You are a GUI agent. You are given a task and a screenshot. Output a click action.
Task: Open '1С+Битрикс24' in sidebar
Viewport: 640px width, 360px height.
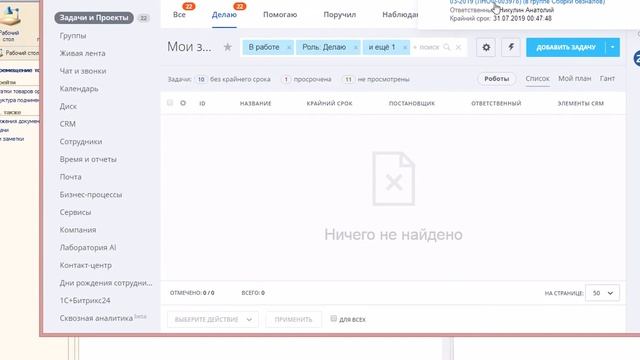(85, 300)
